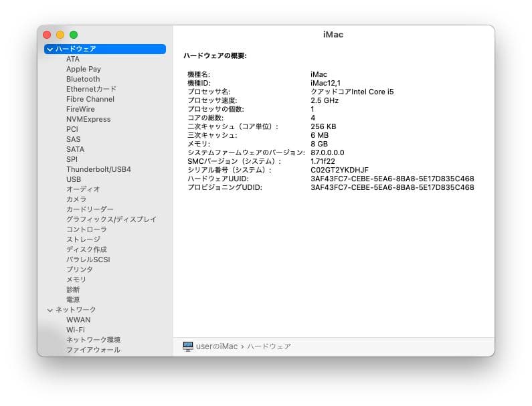
Task: Open Apple Pay hardware info
Action: click(84, 69)
